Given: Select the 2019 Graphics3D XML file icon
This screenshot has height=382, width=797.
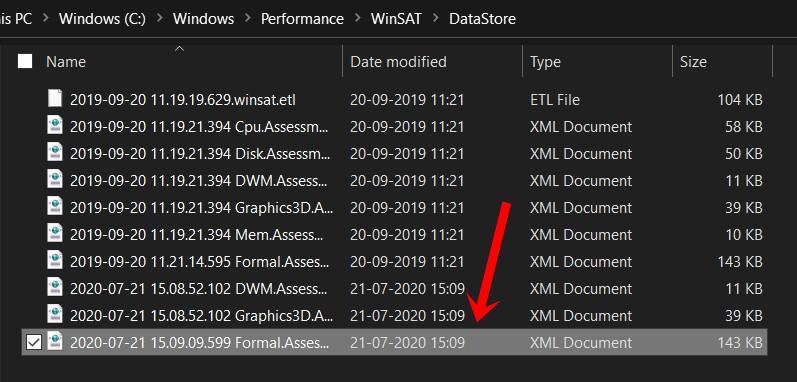Looking at the screenshot, I should click(x=55, y=206).
